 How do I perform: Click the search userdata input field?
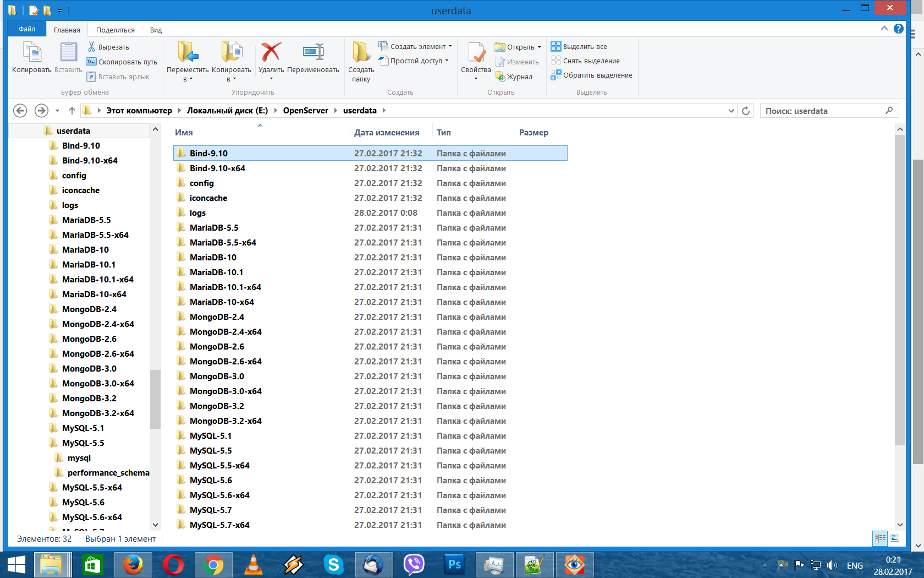pyautogui.click(x=823, y=111)
